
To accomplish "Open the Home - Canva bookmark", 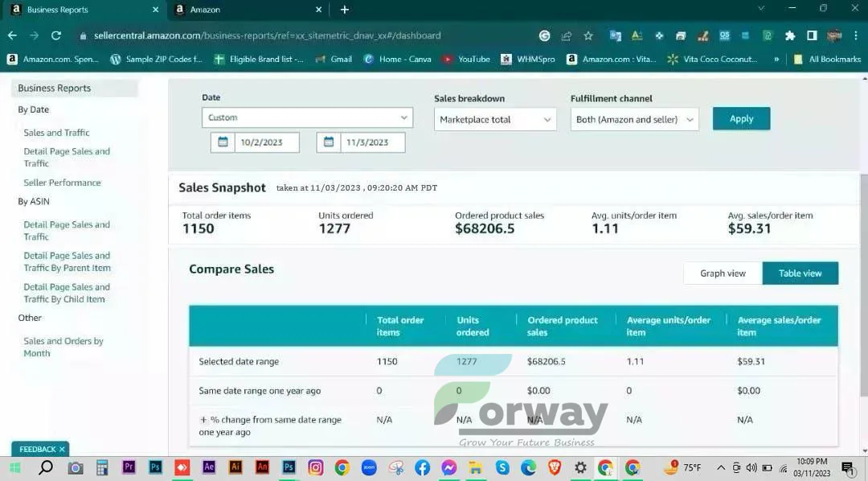I will coord(398,59).
